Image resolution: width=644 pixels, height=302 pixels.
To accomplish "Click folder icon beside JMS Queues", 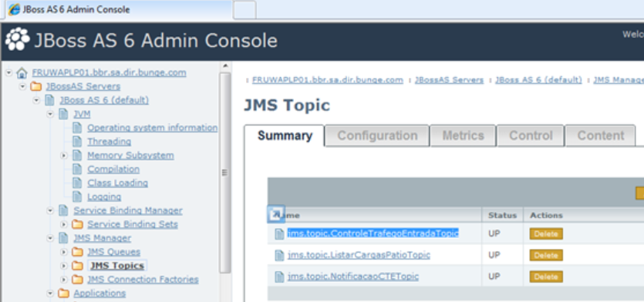I will pos(77,252).
